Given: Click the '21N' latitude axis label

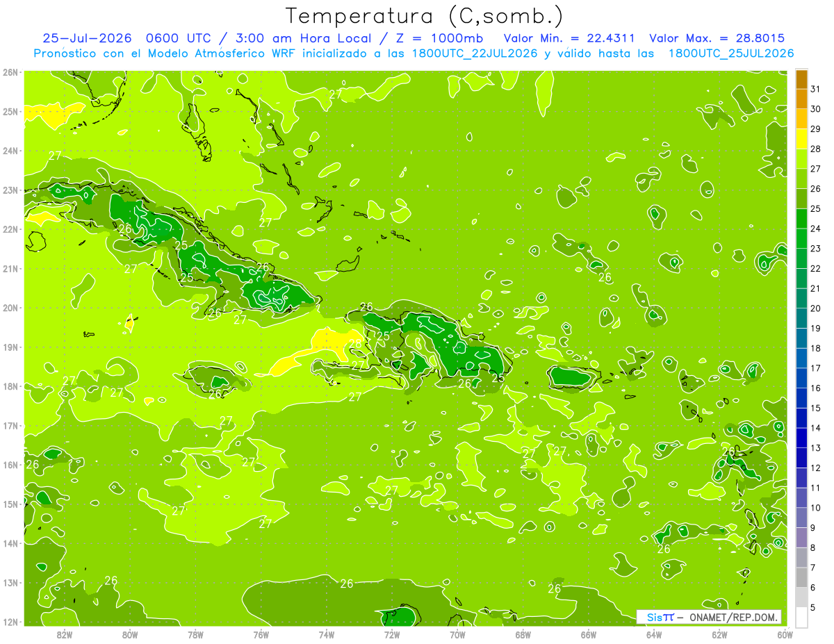Looking at the screenshot, I should tap(10, 268).
